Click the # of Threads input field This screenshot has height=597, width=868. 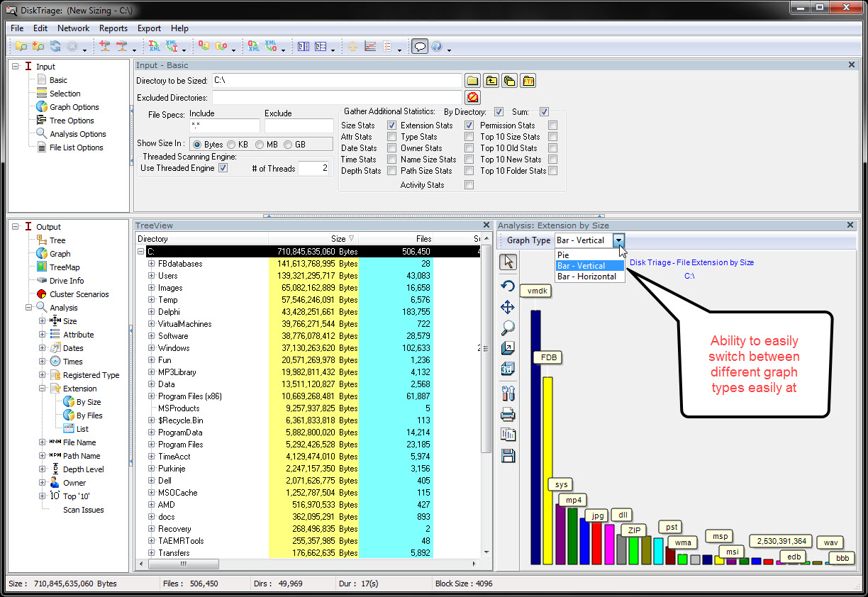pyautogui.click(x=313, y=168)
